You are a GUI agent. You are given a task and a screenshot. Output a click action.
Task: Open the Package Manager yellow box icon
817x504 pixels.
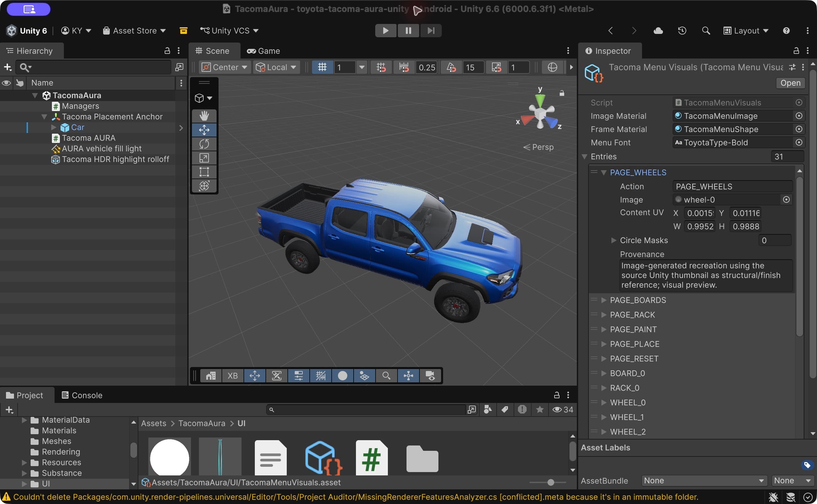coord(183,31)
